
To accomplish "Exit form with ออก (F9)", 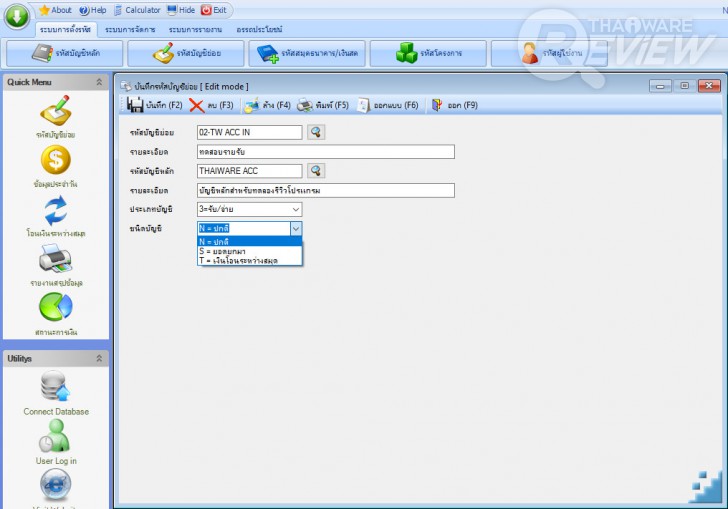I will tap(455, 105).
